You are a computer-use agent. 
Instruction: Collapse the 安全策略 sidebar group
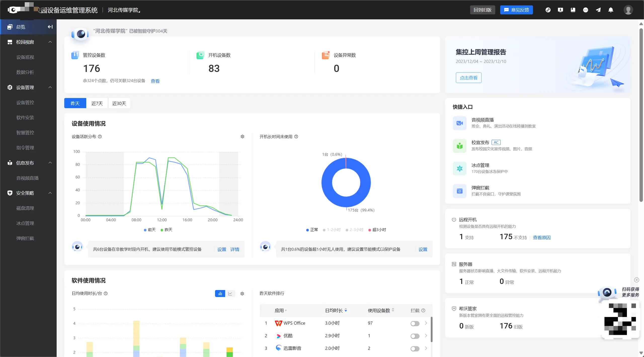coord(50,193)
